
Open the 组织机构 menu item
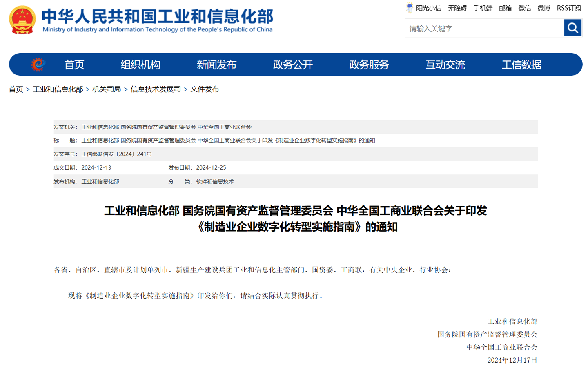[140, 65]
